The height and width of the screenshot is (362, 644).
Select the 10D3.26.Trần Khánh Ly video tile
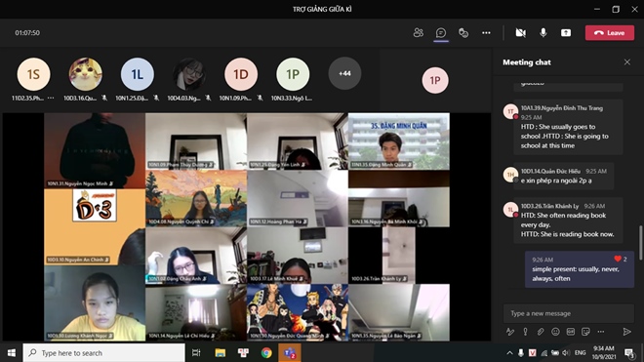[399, 256]
